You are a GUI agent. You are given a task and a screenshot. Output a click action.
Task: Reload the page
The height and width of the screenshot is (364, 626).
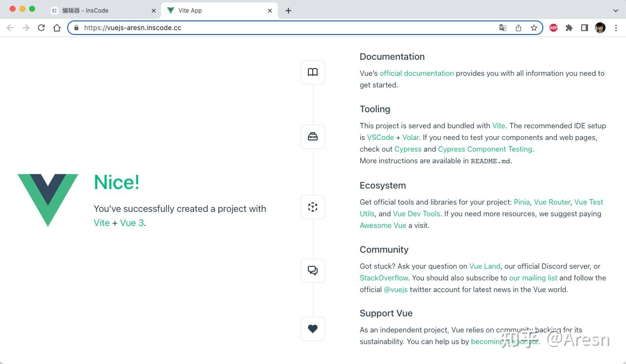[x=41, y=28]
